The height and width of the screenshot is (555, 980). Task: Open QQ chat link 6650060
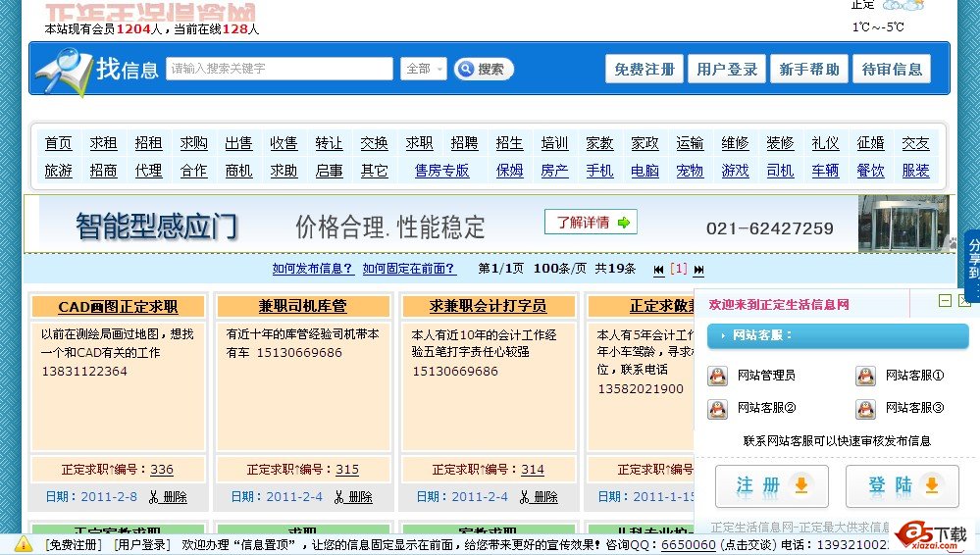click(x=688, y=545)
